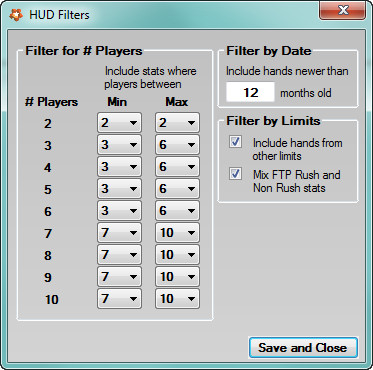The width and height of the screenshot is (373, 370).
Task: Expand Min dropdown for 3 players row
Action: pos(119,145)
